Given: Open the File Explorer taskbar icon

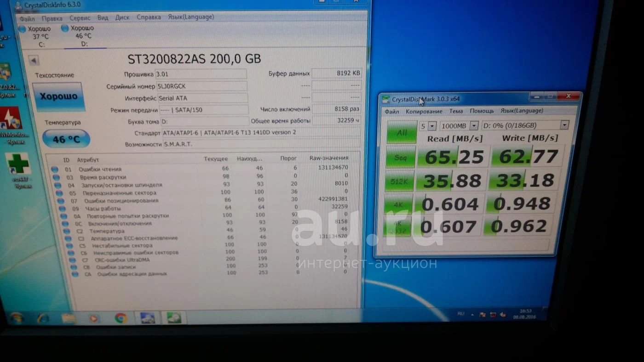Looking at the screenshot, I should pos(69,318).
